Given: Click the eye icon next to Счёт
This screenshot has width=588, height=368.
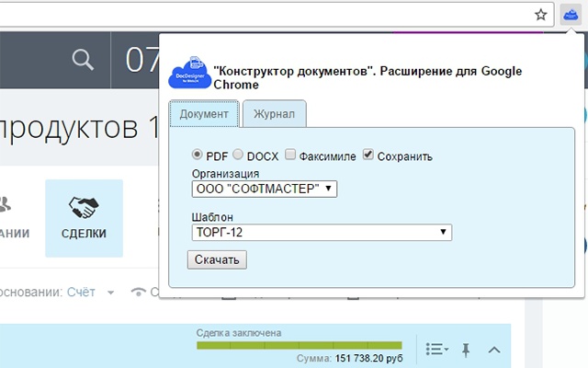Looking at the screenshot, I should pos(139,293).
